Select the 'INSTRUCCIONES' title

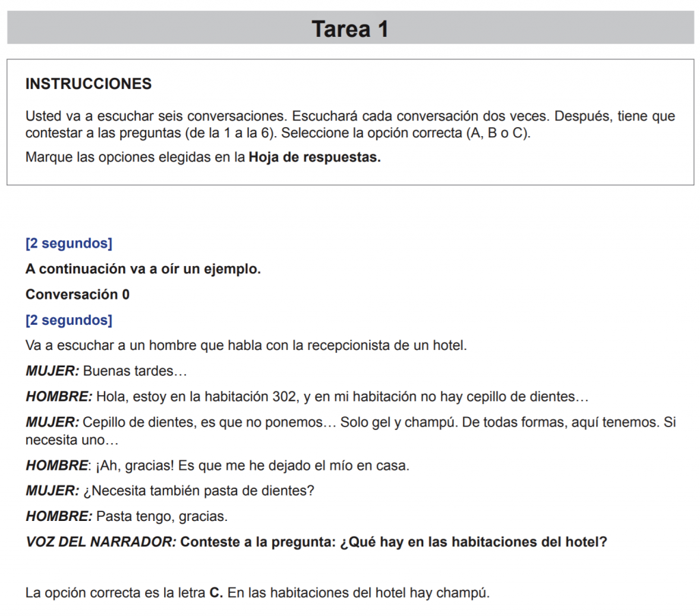point(88,84)
